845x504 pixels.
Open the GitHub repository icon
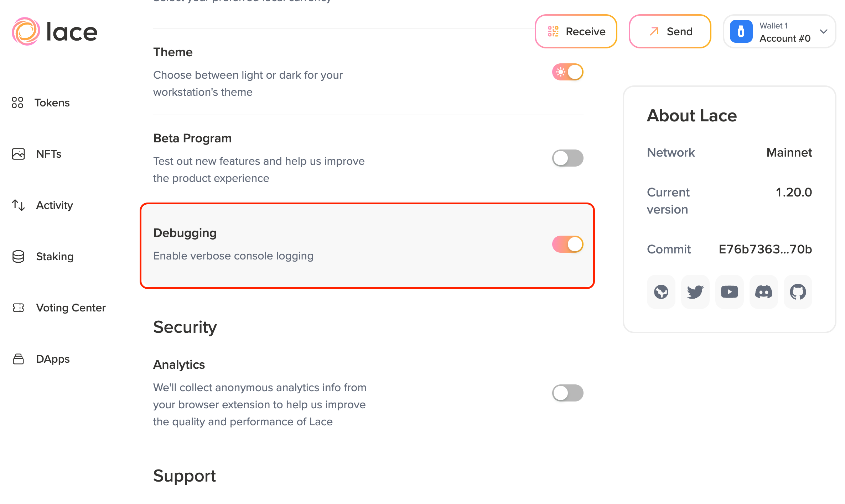[x=798, y=292]
